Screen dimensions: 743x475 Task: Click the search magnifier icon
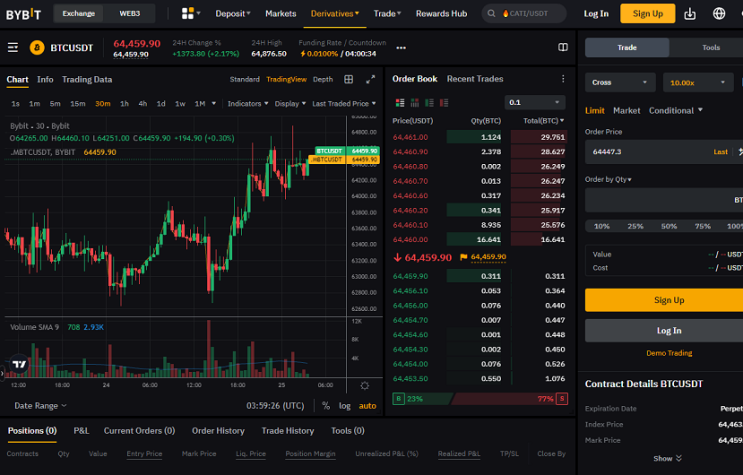click(x=491, y=13)
